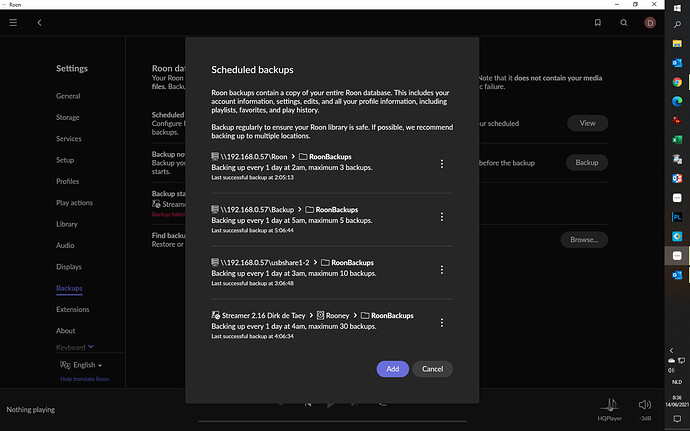Image resolution: width=690 pixels, height=431 pixels.
Task: Open Profiles settings section
Action: click(68, 181)
